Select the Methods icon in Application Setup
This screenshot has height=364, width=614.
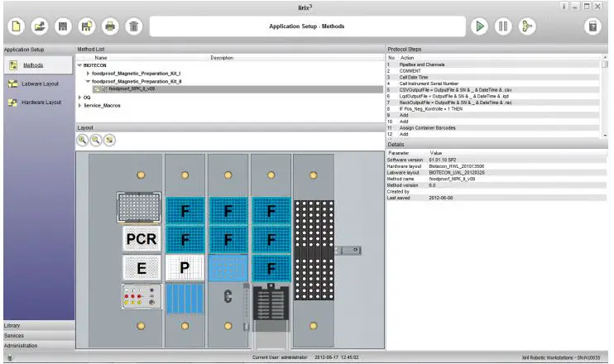click(13, 65)
